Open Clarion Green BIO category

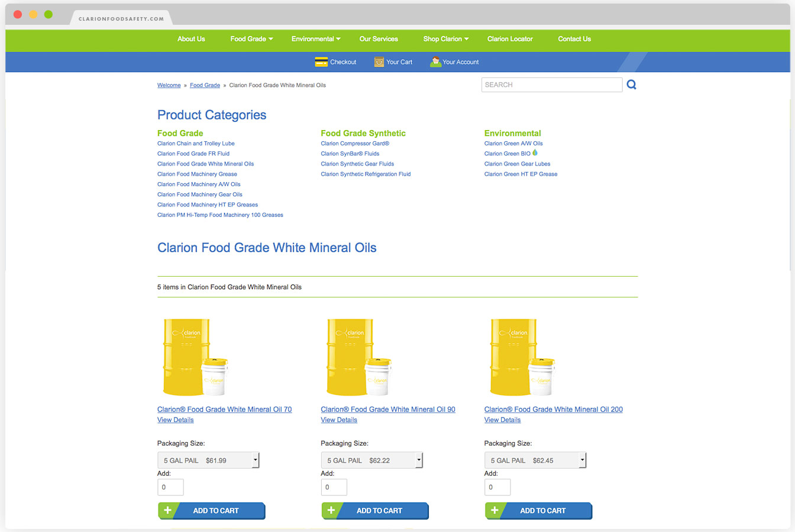[x=508, y=154]
